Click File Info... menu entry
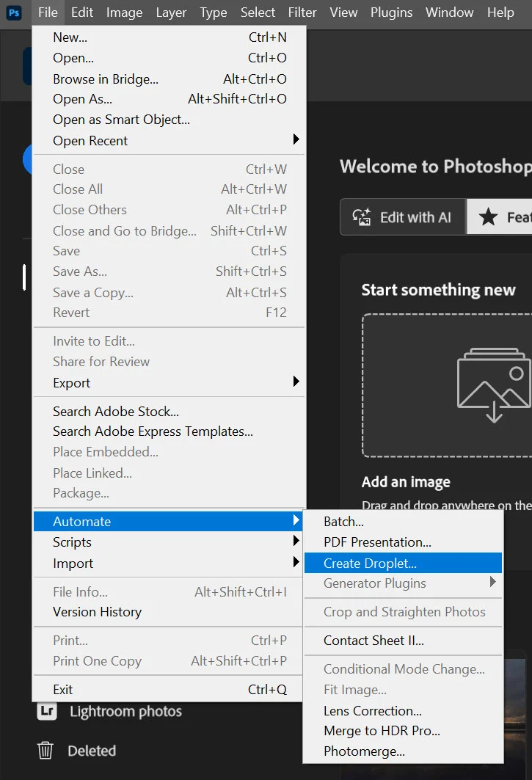The height and width of the screenshot is (780, 532). (x=168, y=592)
